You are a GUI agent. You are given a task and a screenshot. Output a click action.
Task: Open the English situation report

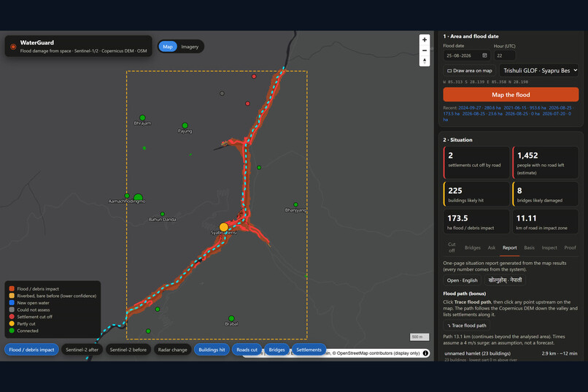(462, 280)
